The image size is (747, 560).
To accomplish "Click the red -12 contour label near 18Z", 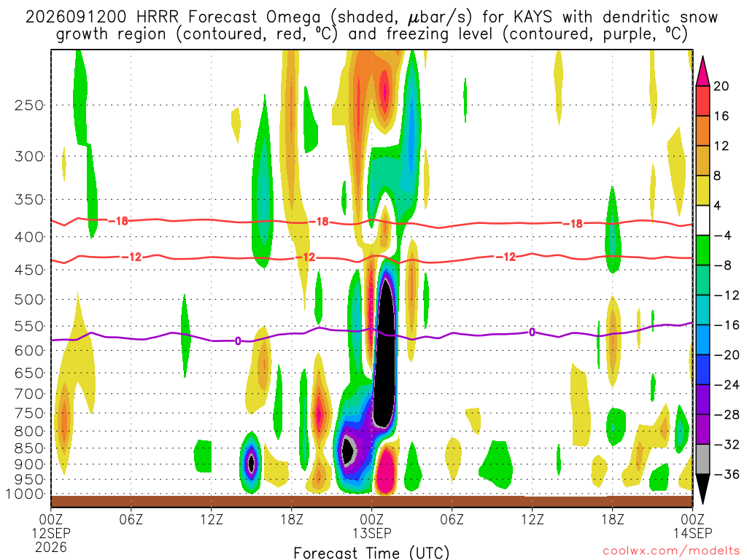I will [x=306, y=257].
